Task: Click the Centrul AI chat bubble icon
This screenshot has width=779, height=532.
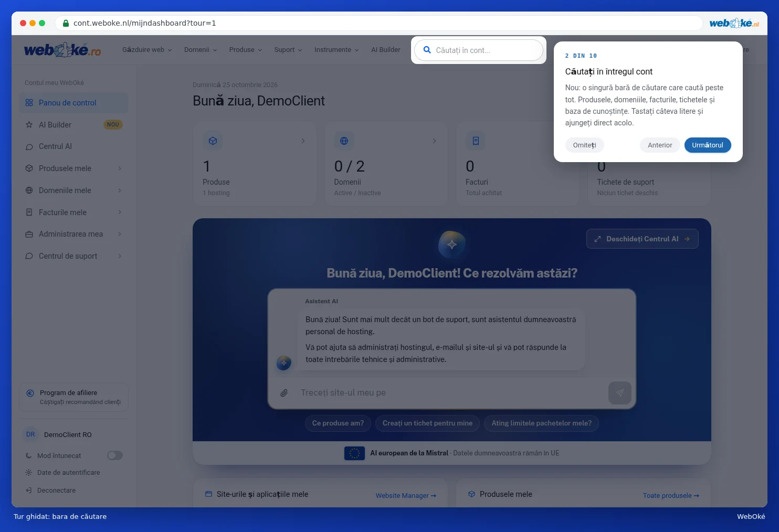Action: point(29,147)
